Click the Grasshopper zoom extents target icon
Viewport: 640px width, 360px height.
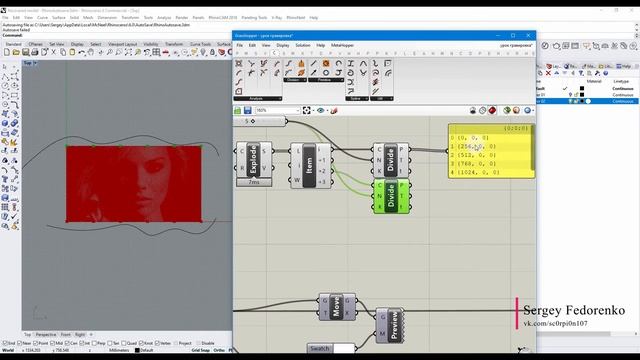point(307,111)
